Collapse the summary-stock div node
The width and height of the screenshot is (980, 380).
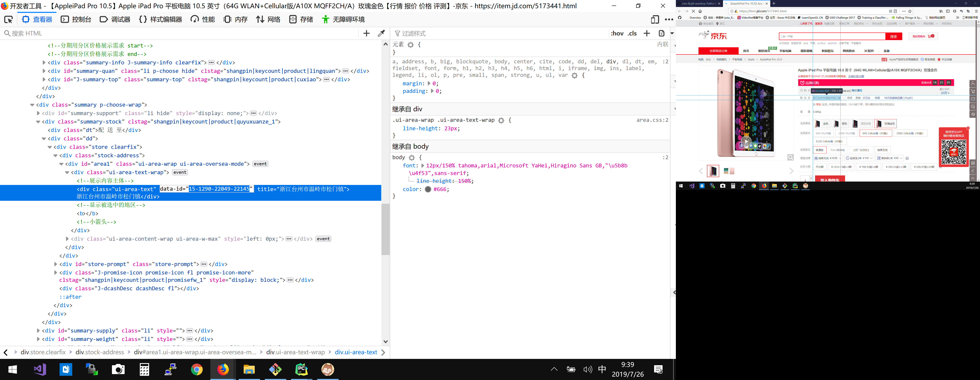click(38, 122)
